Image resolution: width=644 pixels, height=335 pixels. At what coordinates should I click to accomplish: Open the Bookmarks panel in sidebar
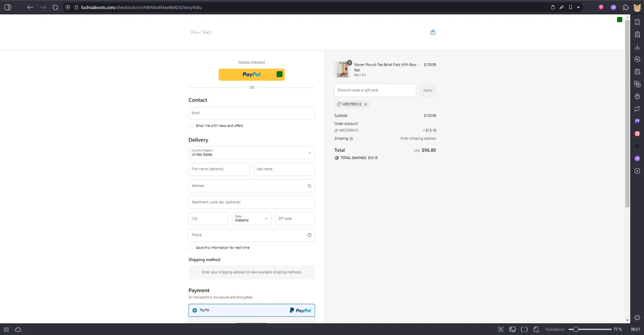638,22
